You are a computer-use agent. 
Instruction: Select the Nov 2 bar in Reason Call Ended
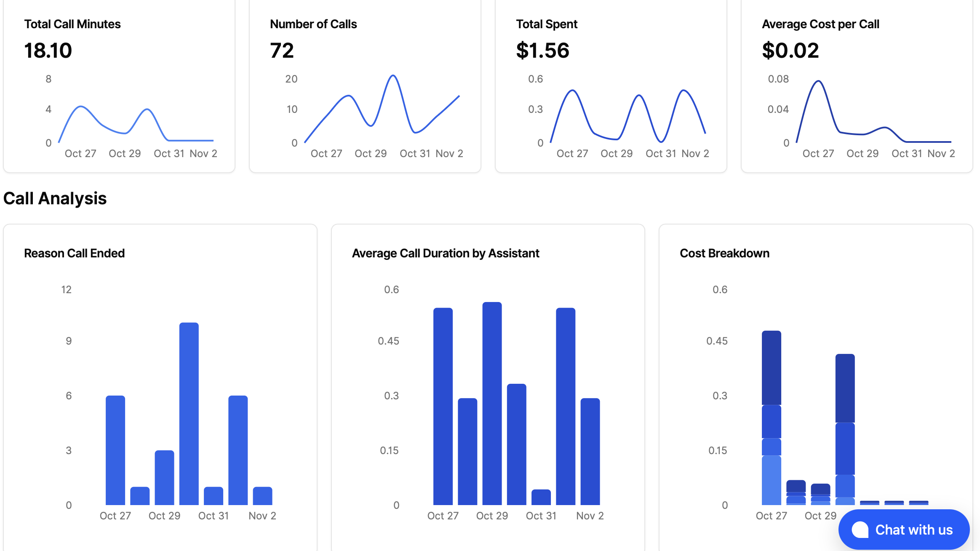[x=262, y=496]
